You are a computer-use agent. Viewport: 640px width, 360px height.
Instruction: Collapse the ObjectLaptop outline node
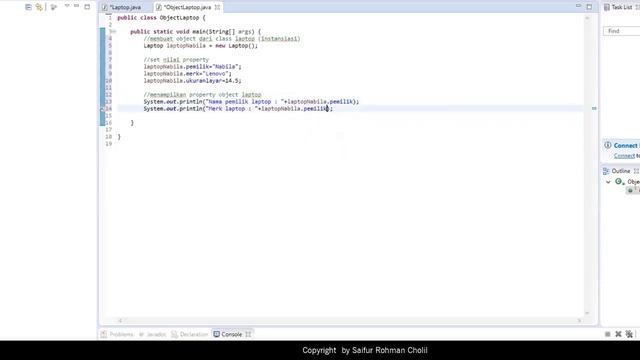[608, 182]
